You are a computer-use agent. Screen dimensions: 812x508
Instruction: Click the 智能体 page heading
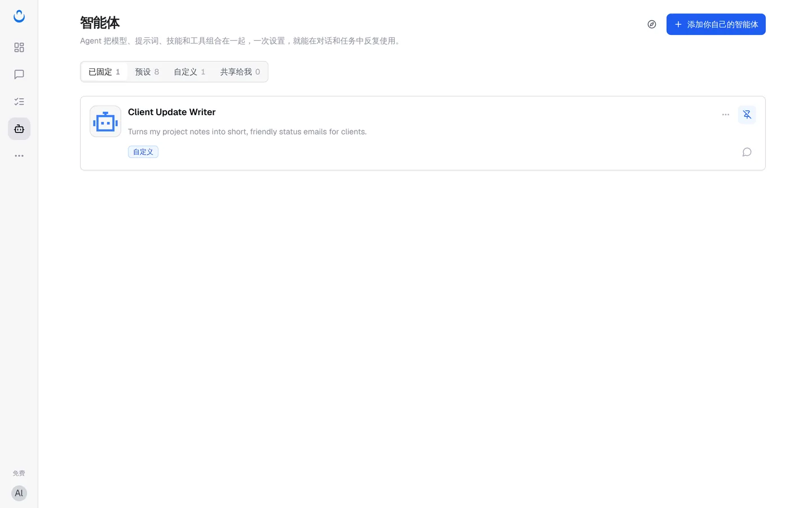pyautogui.click(x=100, y=23)
